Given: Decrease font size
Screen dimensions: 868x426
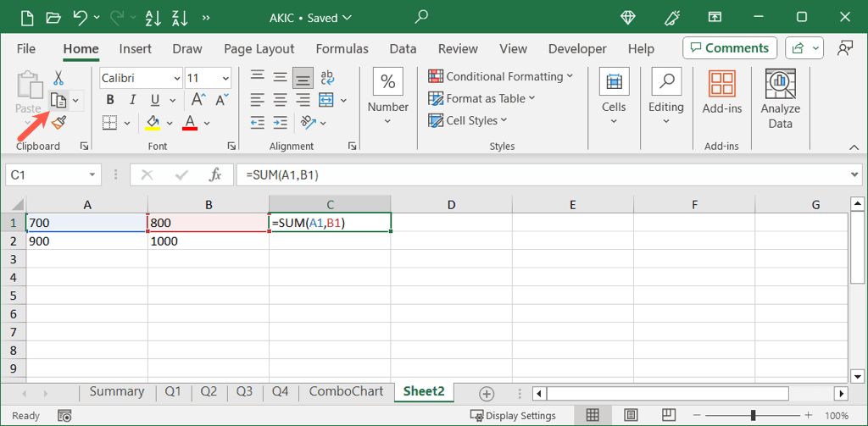Looking at the screenshot, I should [223, 100].
